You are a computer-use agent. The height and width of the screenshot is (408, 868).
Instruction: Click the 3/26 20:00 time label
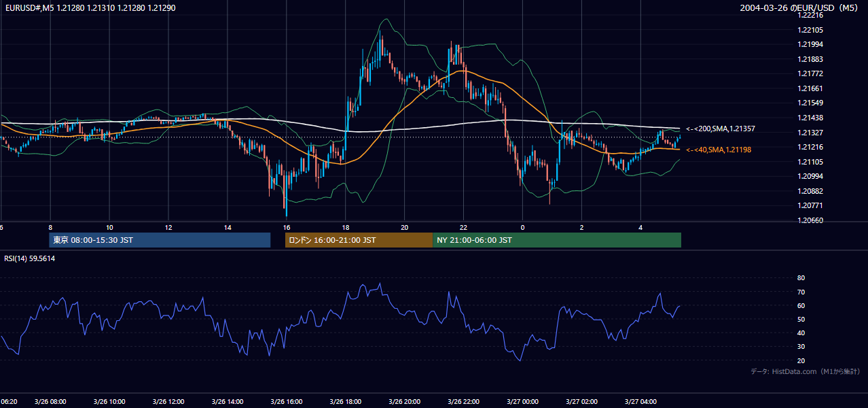point(405,402)
